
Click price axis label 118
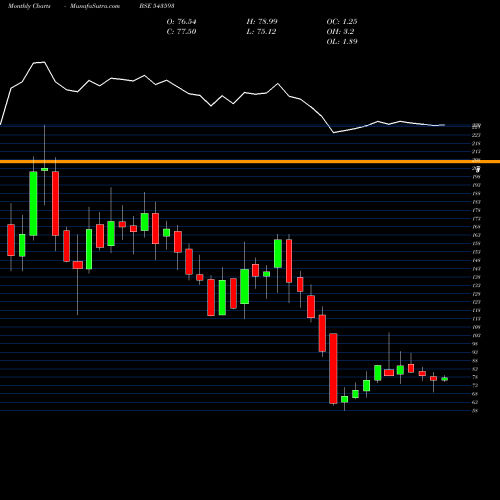(x=476, y=310)
